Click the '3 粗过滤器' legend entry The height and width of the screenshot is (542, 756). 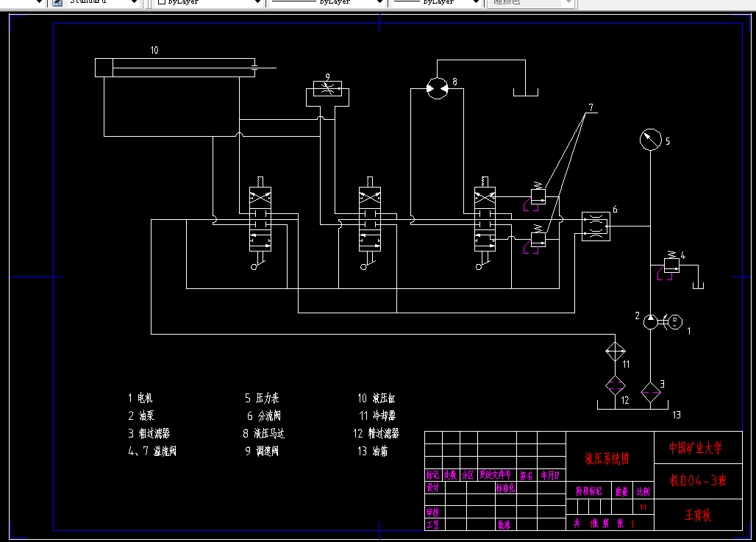[149, 433]
